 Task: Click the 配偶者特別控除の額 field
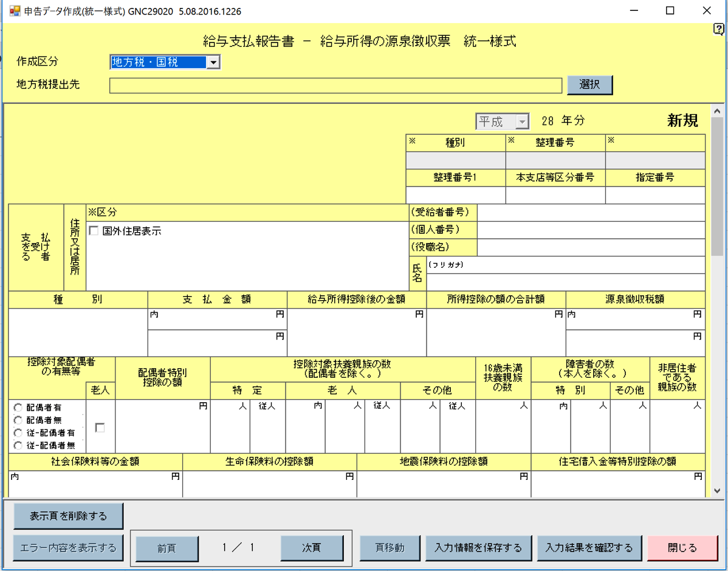point(162,426)
